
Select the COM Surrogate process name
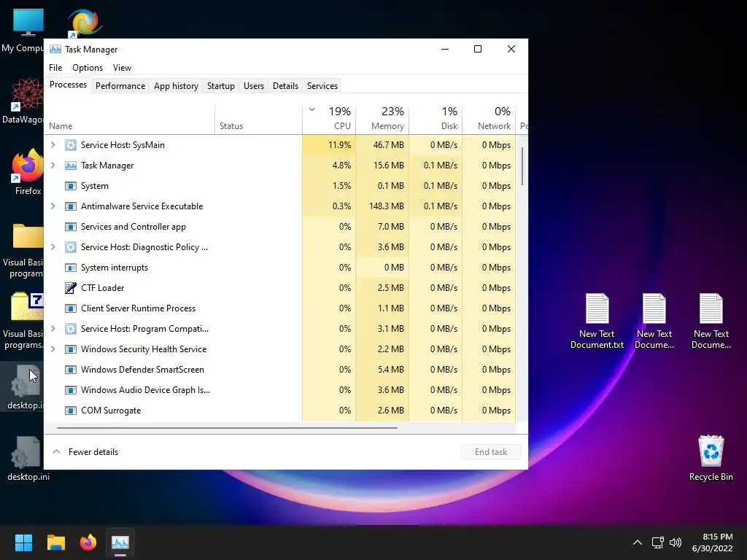coord(111,411)
